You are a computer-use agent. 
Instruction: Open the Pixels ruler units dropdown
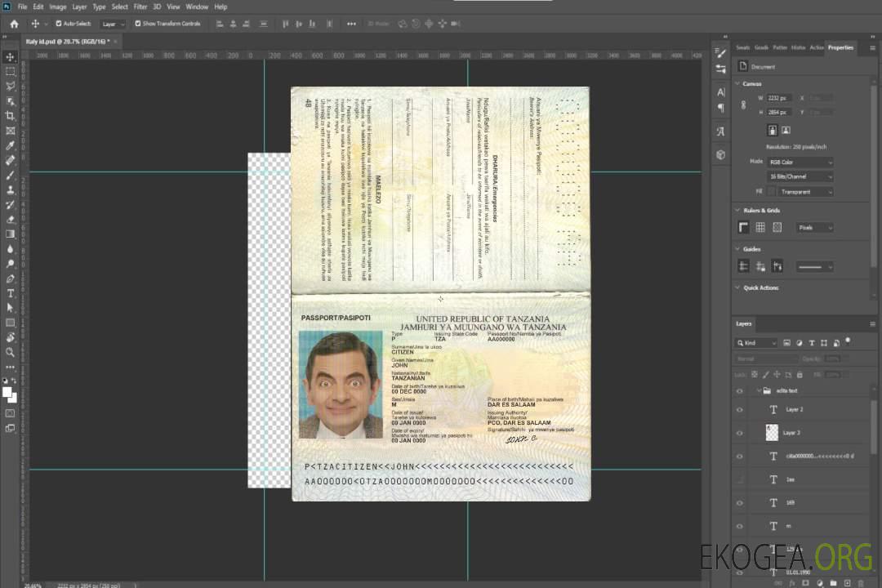click(814, 228)
